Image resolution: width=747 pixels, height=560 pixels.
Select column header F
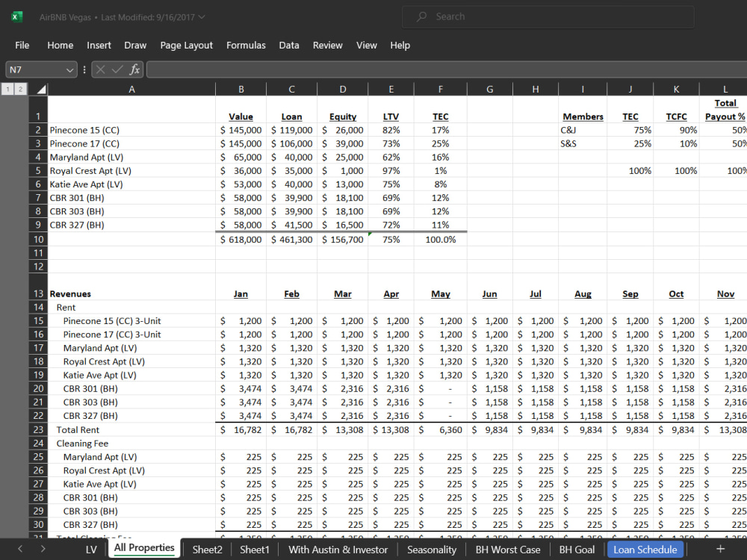[x=440, y=88]
